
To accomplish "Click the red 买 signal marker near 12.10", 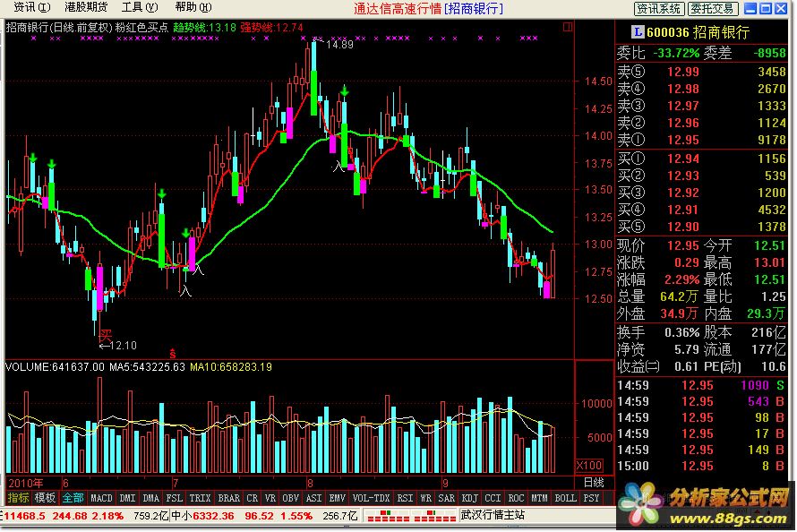I will (105, 335).
